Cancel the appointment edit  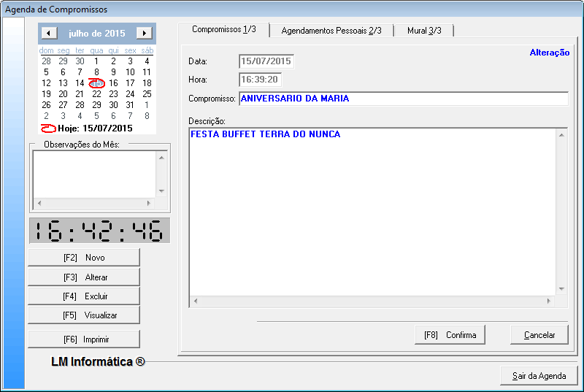(x=539, y=335)
